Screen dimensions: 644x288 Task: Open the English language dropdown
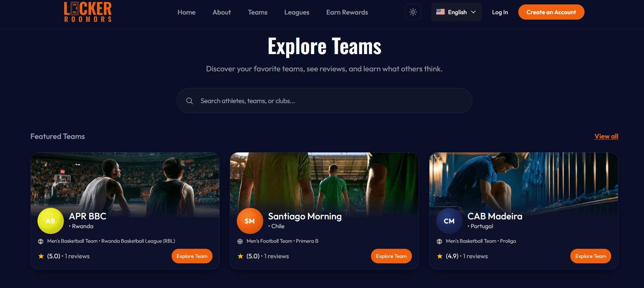point(456,12)
